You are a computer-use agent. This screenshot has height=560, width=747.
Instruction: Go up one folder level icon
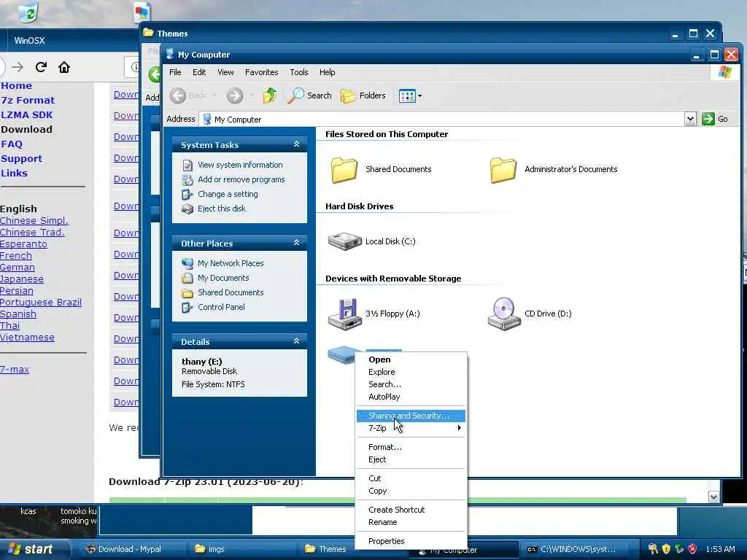270,96
